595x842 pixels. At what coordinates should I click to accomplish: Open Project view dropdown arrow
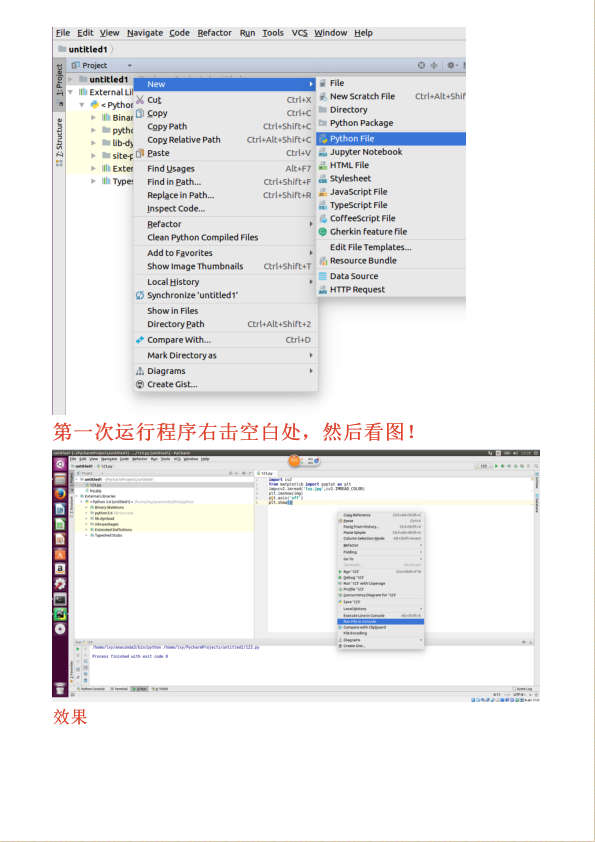(x=130, y=66)
